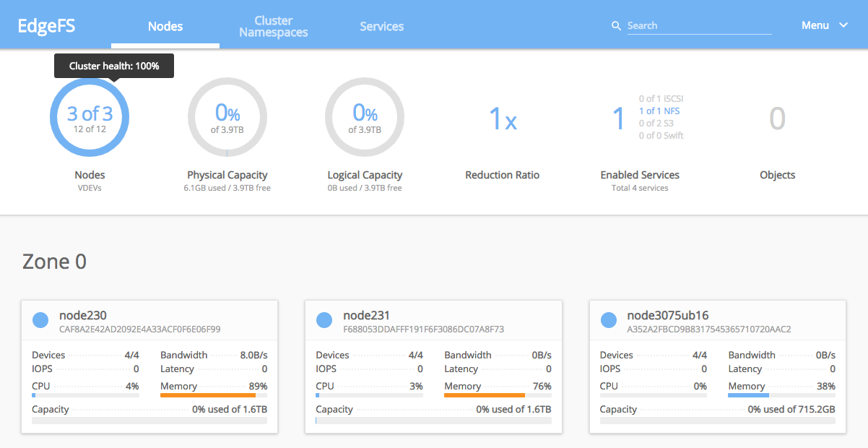Click node231 Memory usage bar
The width and height of the screenshot is (868, 448).
(485, 395)
